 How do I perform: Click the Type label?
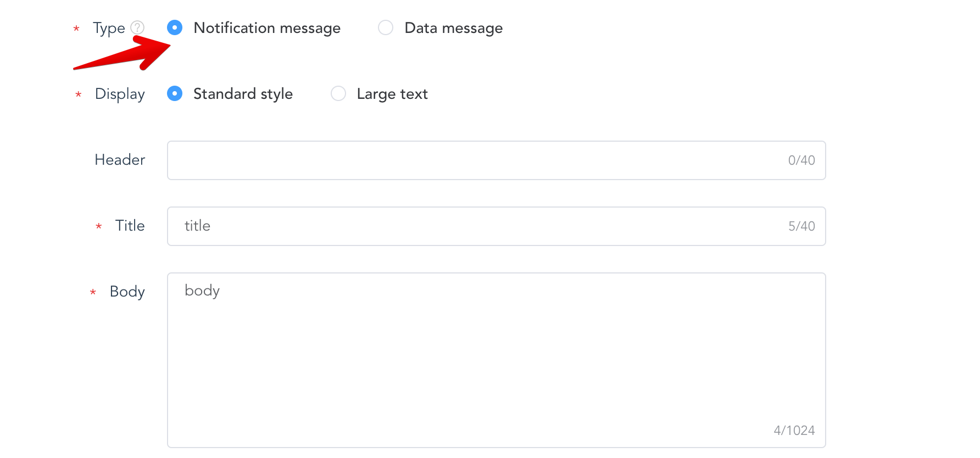click(109, 27)
